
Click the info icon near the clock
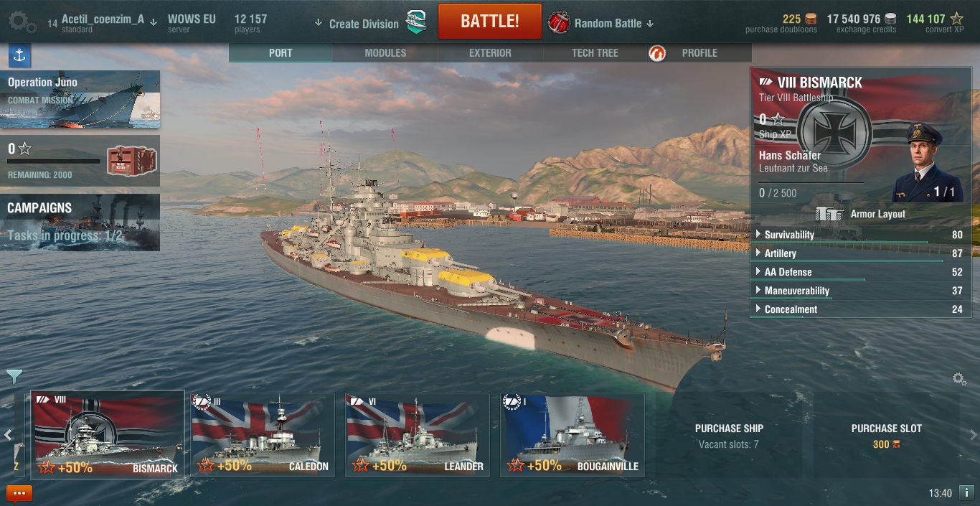click(966, 493)
